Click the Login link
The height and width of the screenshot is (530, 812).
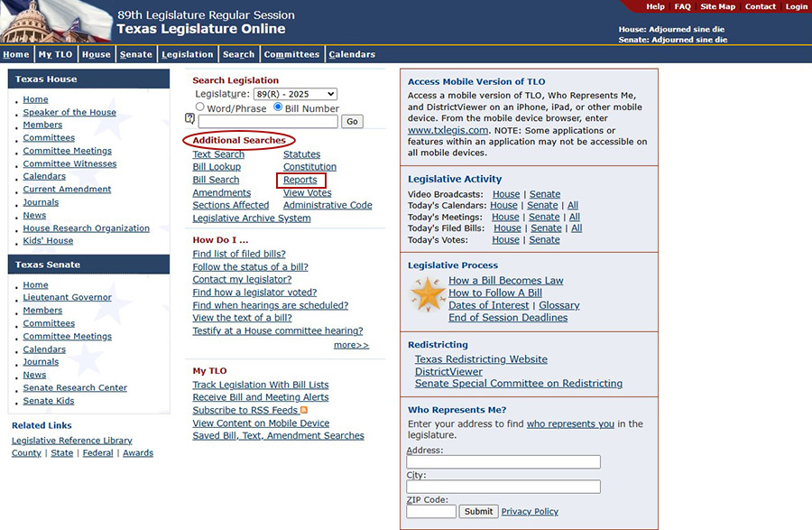[x=797, y=6]
